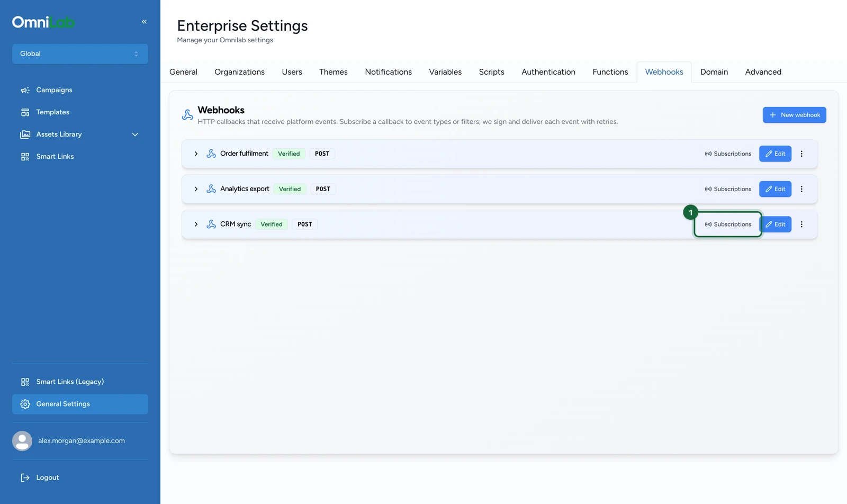Edit the Analytics export webhook
Screen dimensions: 847x504
pyautogui.click(x=775, y=189)
